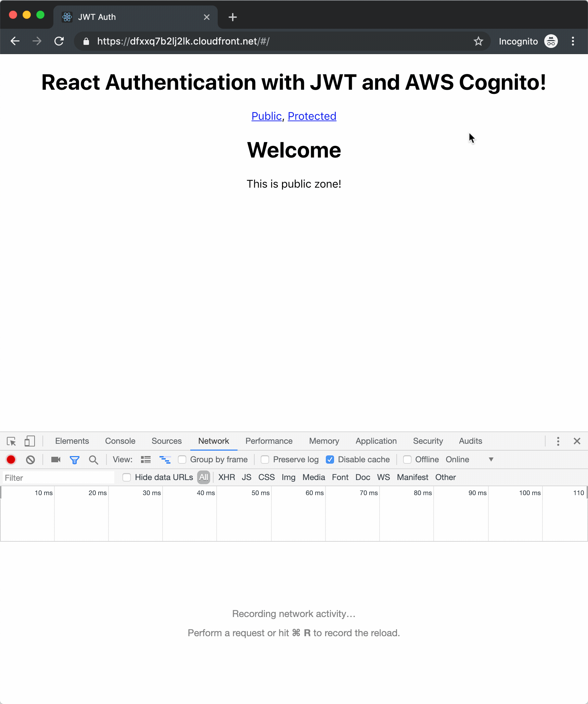Clear the network log
Viewport: 588px width, 704px height.
pyautogui.click(x=30, y=460)
